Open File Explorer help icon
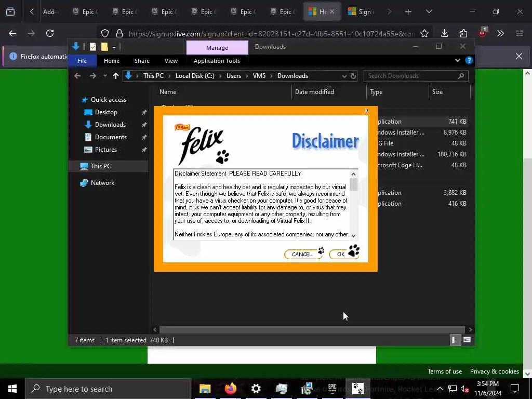Screen dimensions: 532x399 pyautogui.click(x=469, y=60)
